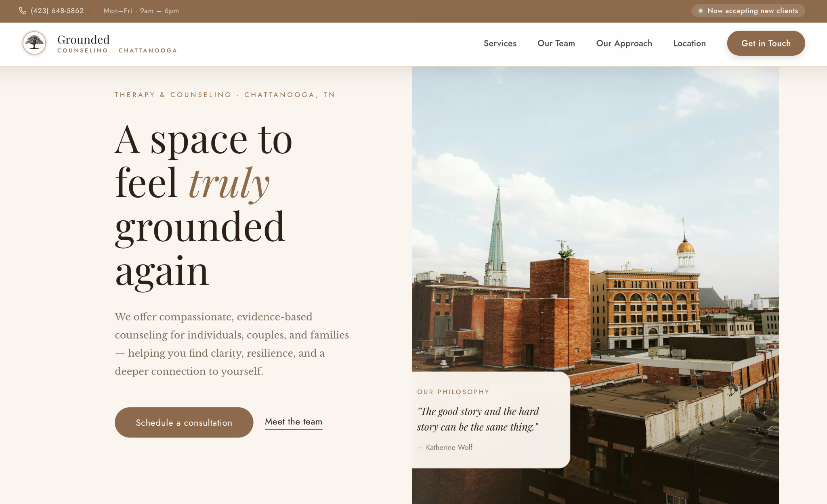This screenshot has height=504, width=827.
Task: Click the Our Philosophy quote card
Action: coord(491,420)
